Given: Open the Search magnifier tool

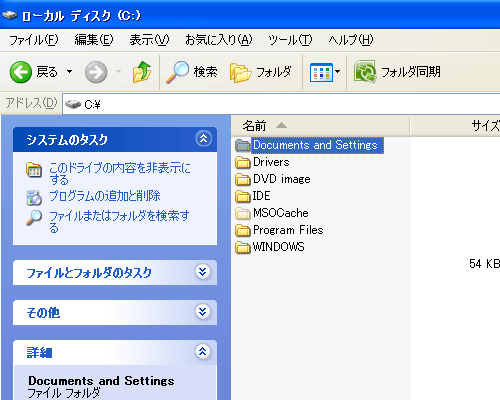Looking at the screenshot, I should tap(177, 72).
